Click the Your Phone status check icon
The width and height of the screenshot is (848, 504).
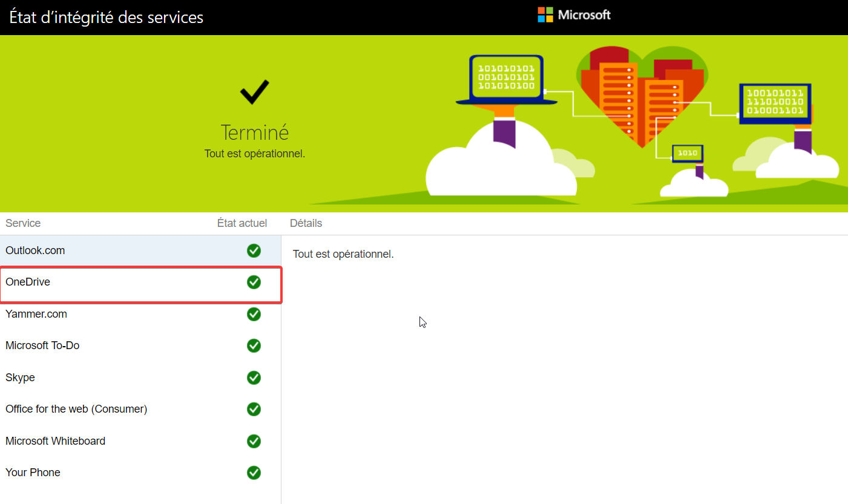254,473
